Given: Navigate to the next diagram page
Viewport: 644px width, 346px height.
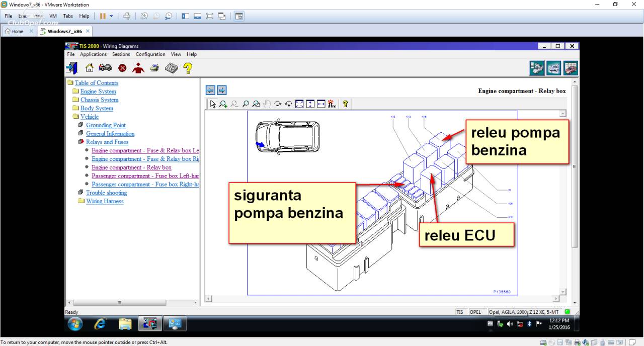Looking at the screenshot, I should click(221, 91).
